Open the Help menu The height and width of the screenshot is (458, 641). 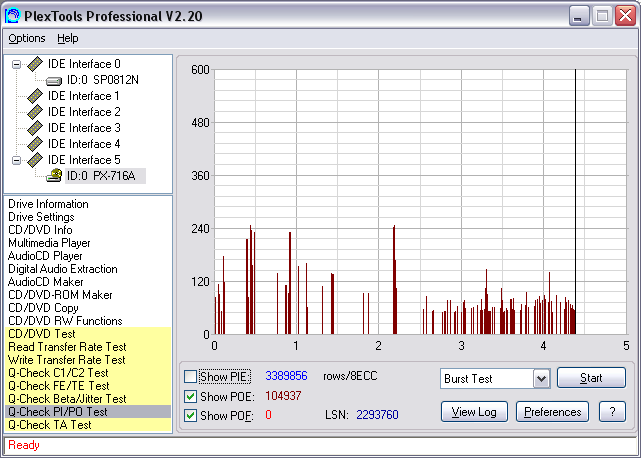coord(67,38)
